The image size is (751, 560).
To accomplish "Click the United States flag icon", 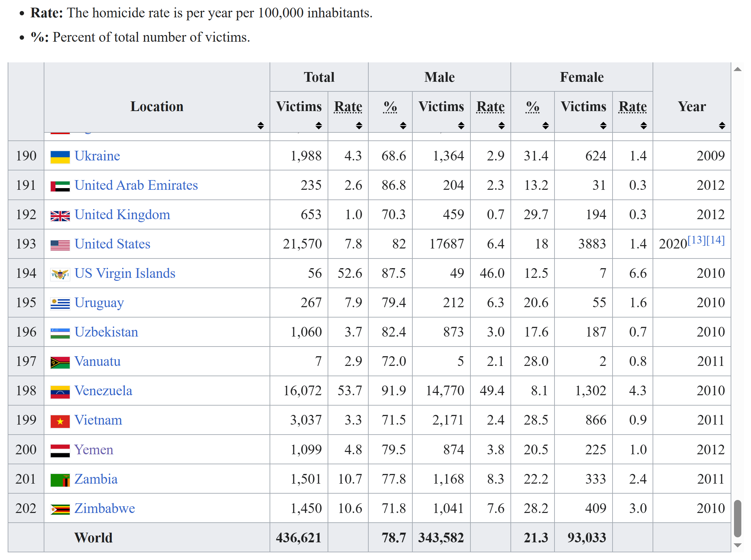I will coord(60,245).
